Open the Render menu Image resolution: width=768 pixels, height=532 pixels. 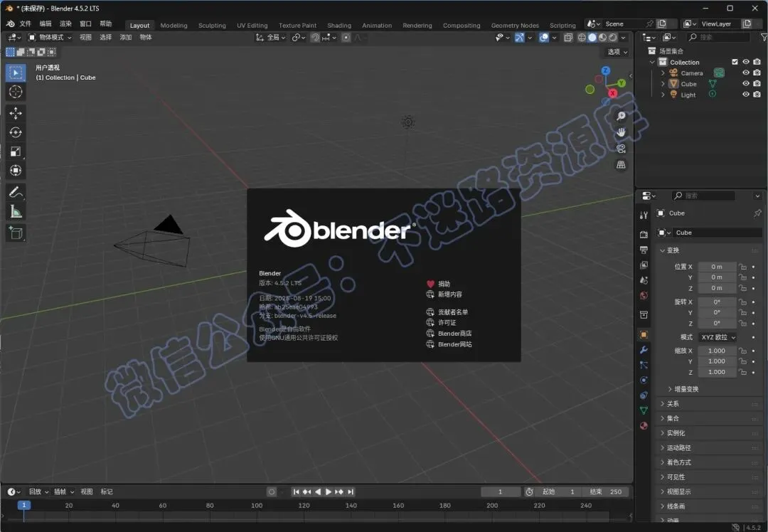65,23
